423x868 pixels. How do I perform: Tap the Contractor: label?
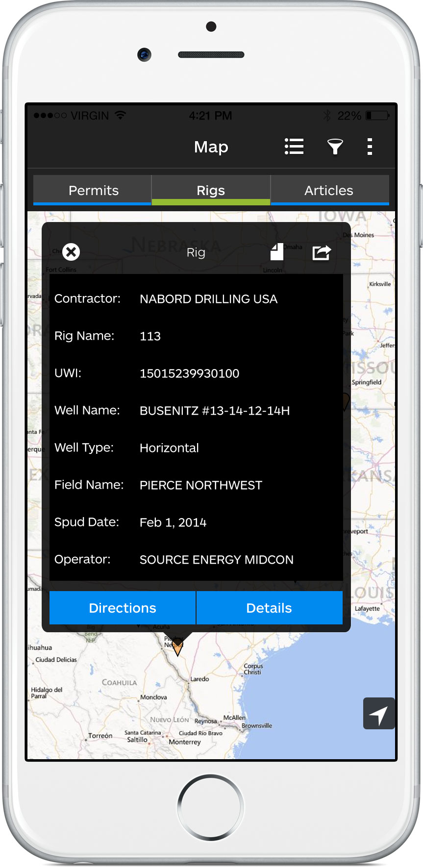coord(87,298)
